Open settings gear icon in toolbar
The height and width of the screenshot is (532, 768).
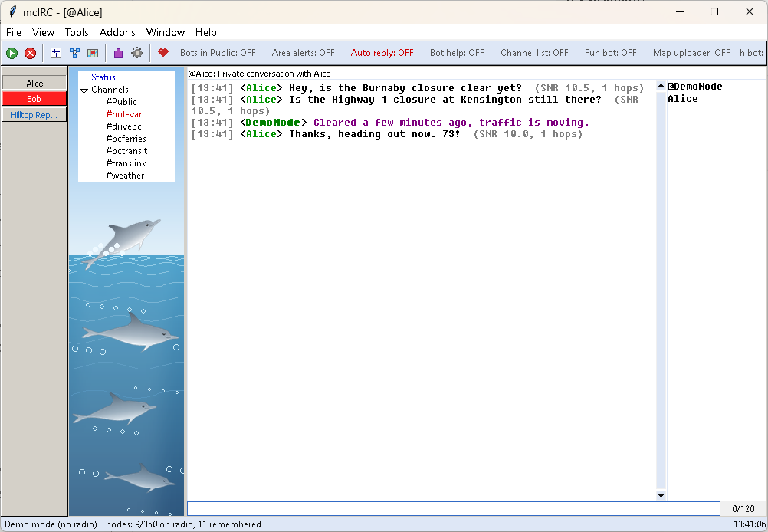click(x=137, y=53)
